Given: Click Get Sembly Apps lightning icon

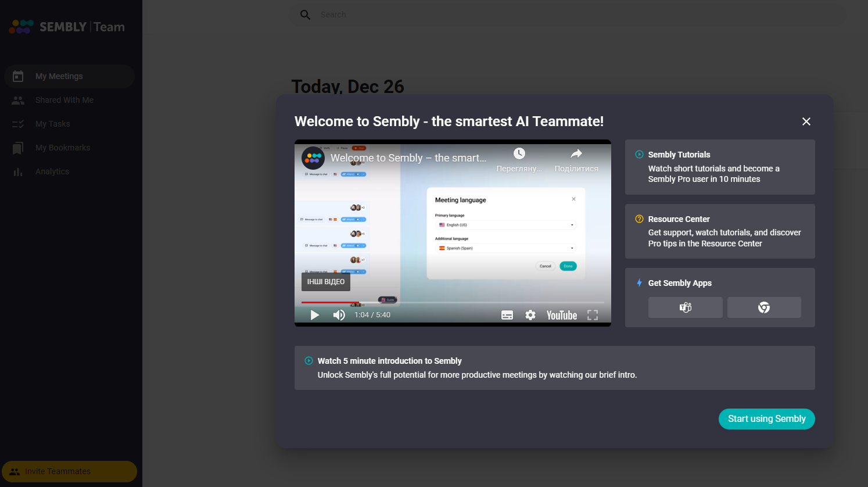Looking at the screenshot, I should click(x=639, y=283).
